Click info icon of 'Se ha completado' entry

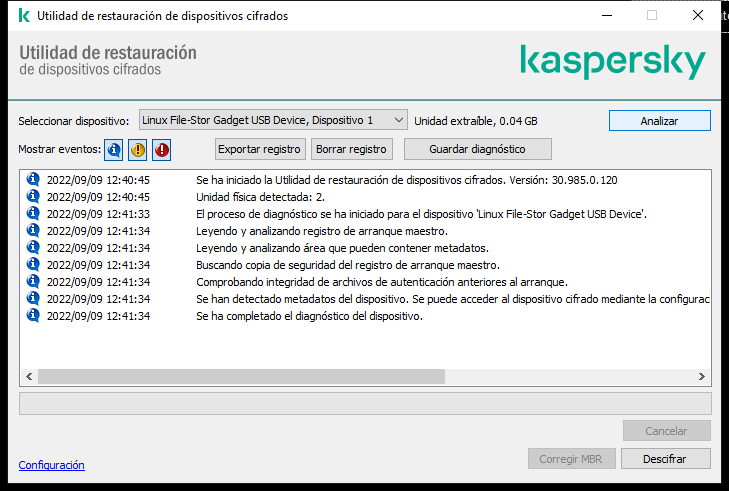(x=32, y=316)
